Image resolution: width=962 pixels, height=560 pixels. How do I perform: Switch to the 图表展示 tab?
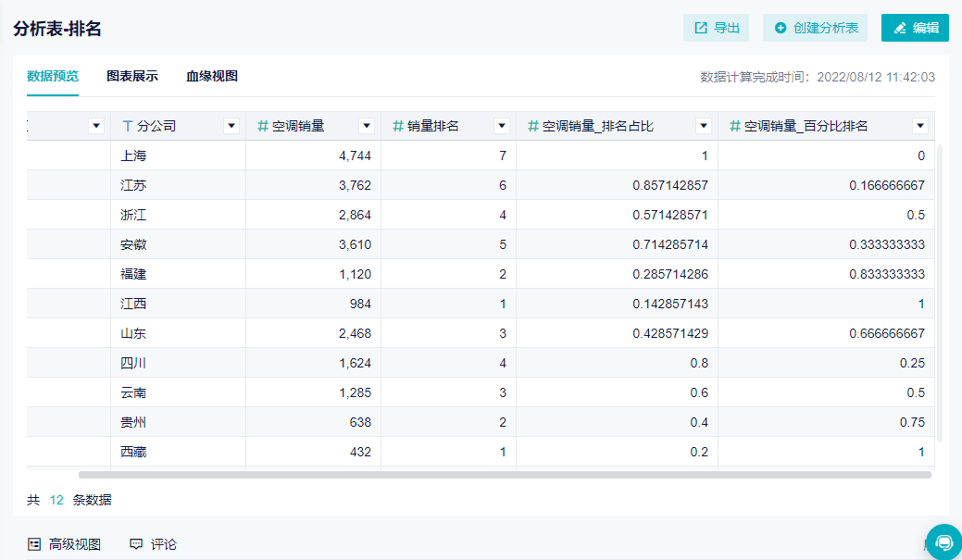132,76
